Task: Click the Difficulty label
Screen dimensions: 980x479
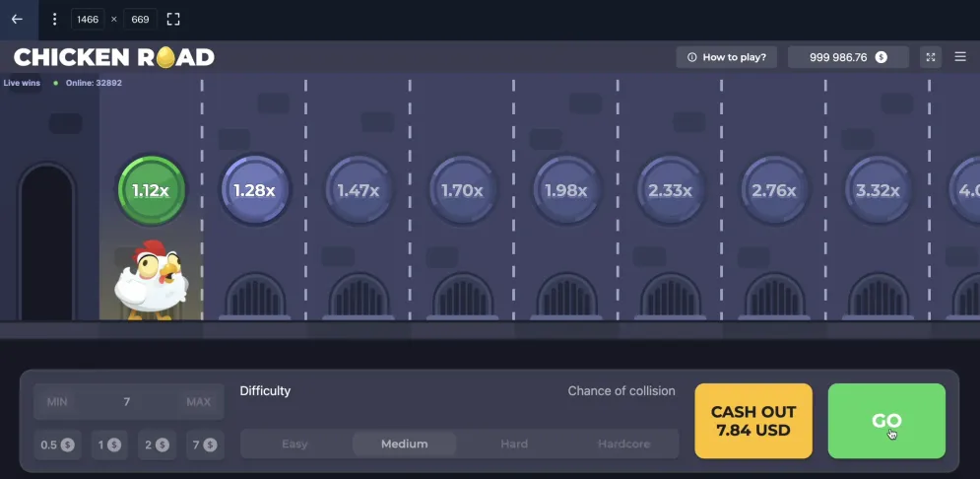Action: (x=265, y=391)
